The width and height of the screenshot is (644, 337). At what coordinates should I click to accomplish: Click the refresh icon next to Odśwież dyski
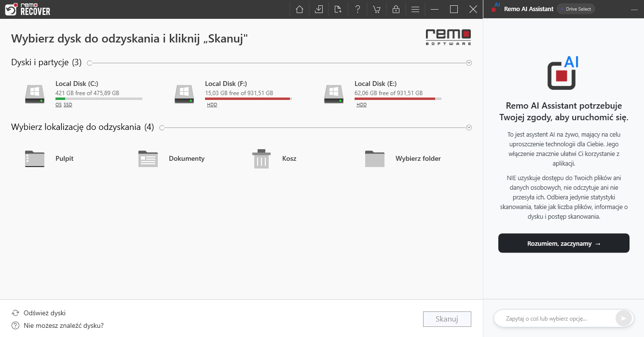tap(15, 313)
